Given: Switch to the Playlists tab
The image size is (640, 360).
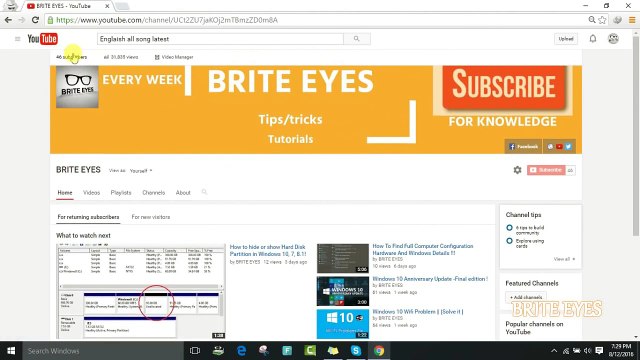Looking at the screenshot, I should (121, 193).
